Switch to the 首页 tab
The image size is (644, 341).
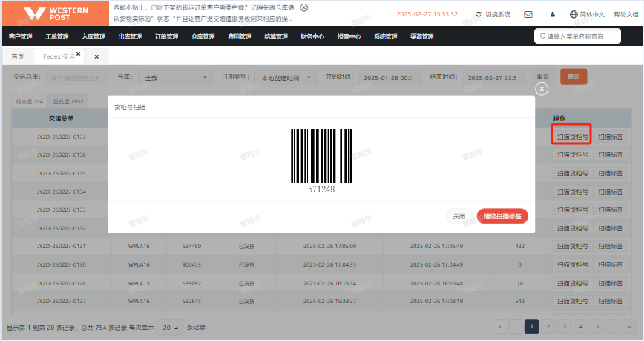pos(18,56)
